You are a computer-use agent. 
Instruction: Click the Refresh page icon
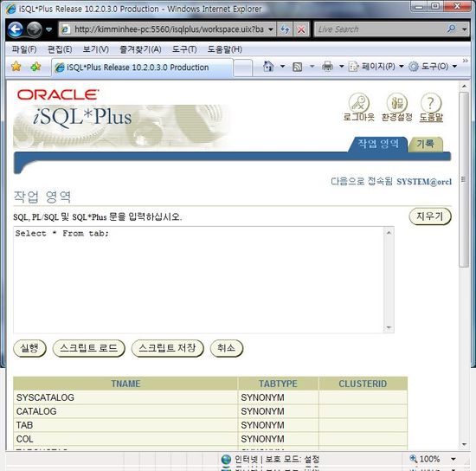pos(285,29)
